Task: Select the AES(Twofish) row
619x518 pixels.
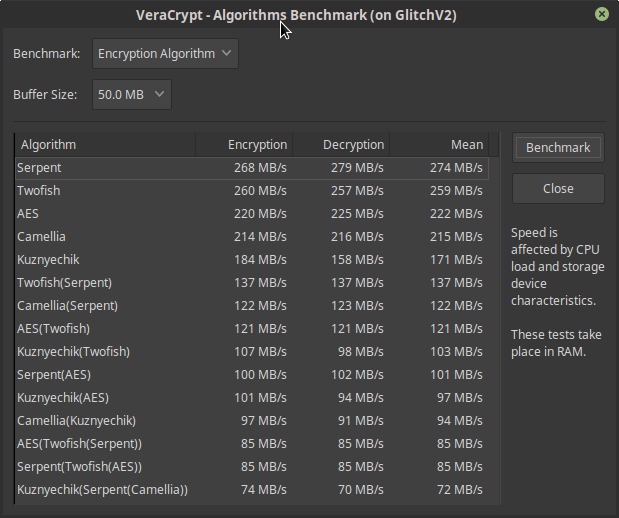Action: click(252, 328)
